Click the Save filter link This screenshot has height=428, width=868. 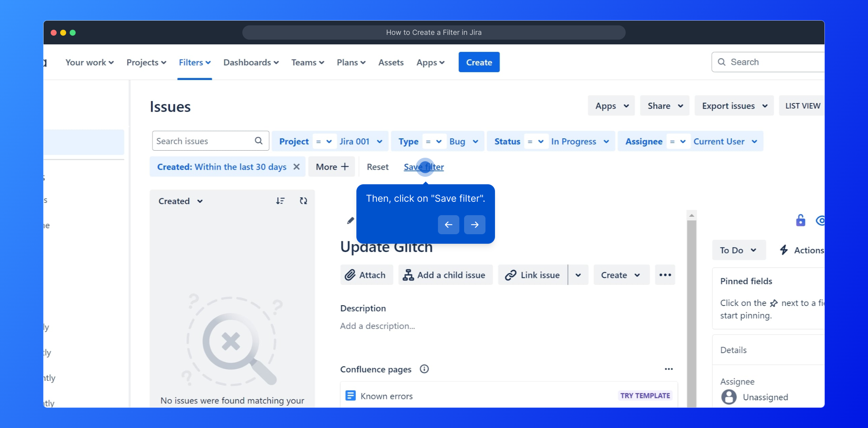click(424, 167)
